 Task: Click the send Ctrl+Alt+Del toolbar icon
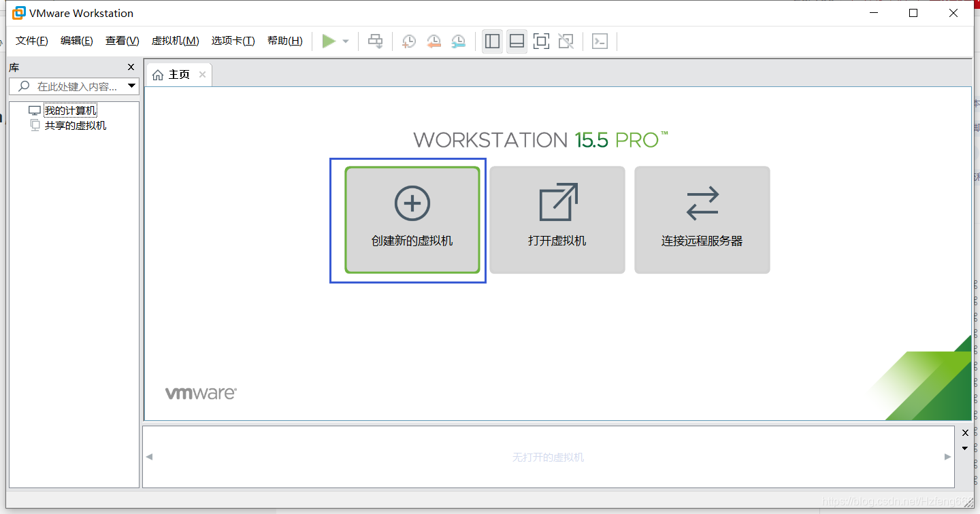376,41
